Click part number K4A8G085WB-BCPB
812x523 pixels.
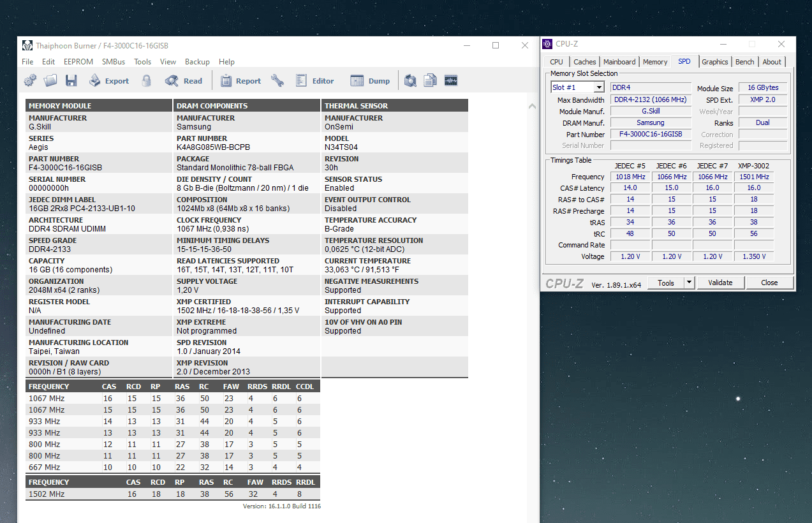coord(213,147)
